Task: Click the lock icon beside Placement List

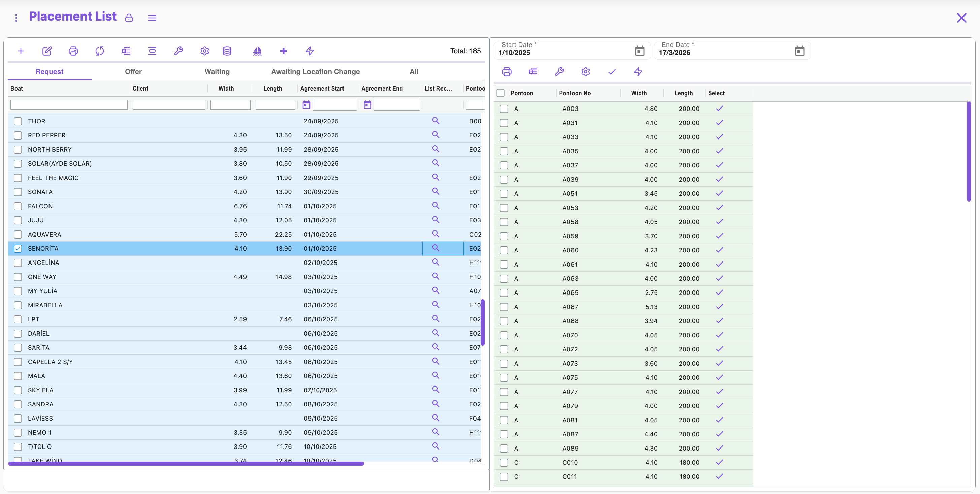Action: pos(129,18)
